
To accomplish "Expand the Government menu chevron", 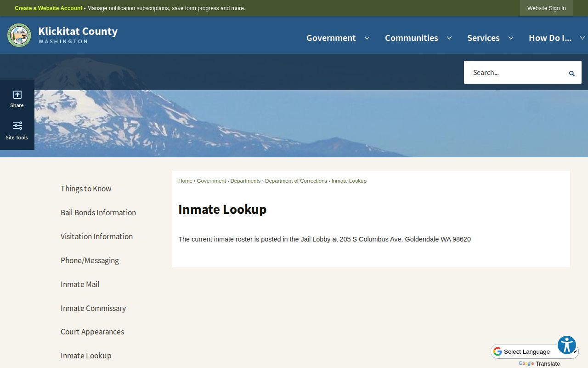I will click(367, 38).
